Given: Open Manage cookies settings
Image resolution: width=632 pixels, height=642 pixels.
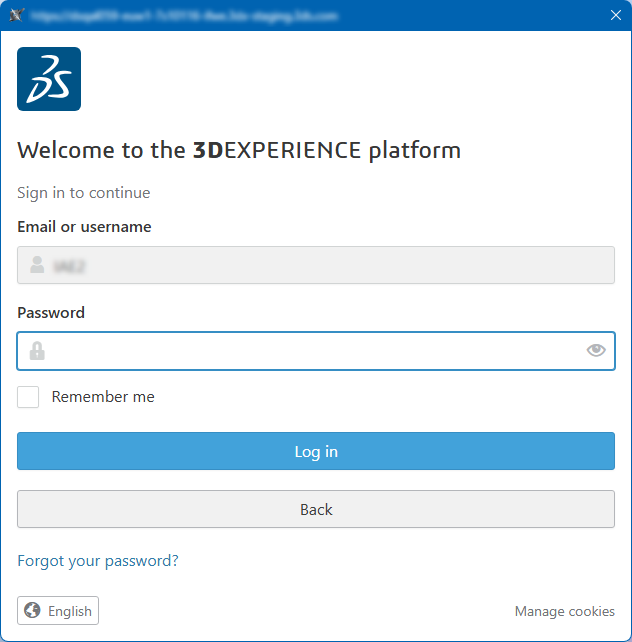Looking at the screenshot, I should pyautogui.click(x=565, y=611).
